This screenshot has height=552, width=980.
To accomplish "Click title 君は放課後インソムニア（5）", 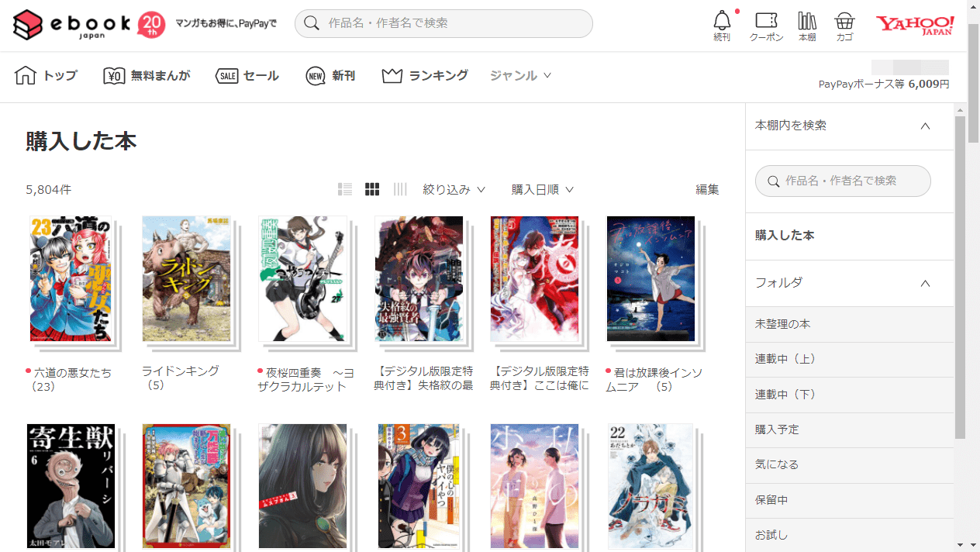I will coord(654,379).
